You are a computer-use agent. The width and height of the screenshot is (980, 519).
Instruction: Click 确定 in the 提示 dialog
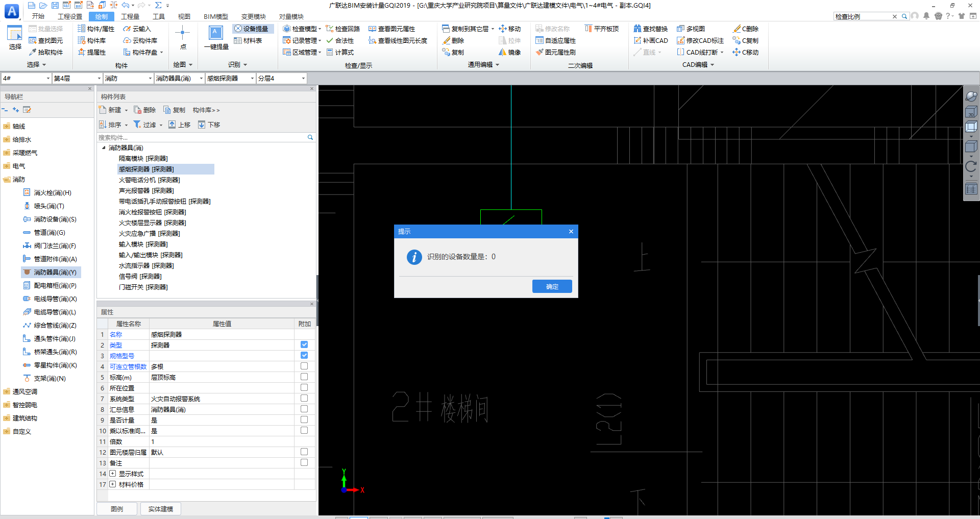(x=552, y=287)
